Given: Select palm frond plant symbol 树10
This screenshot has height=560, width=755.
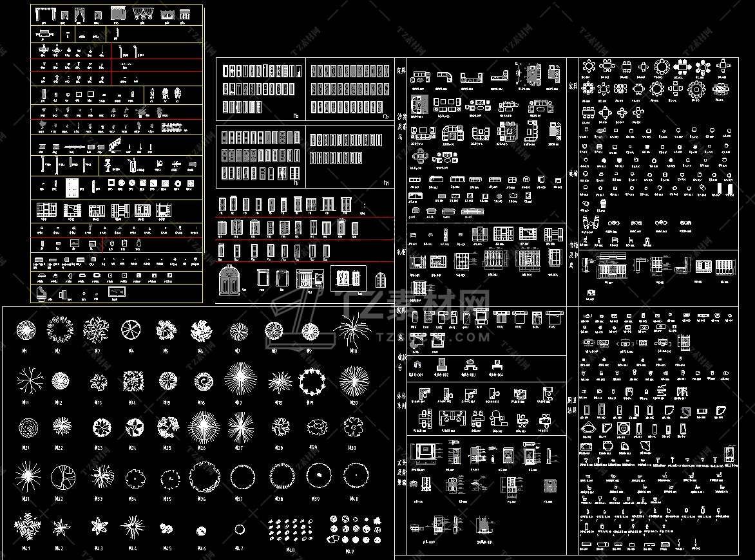Looking at the screenshot, I should pos(353,330).
